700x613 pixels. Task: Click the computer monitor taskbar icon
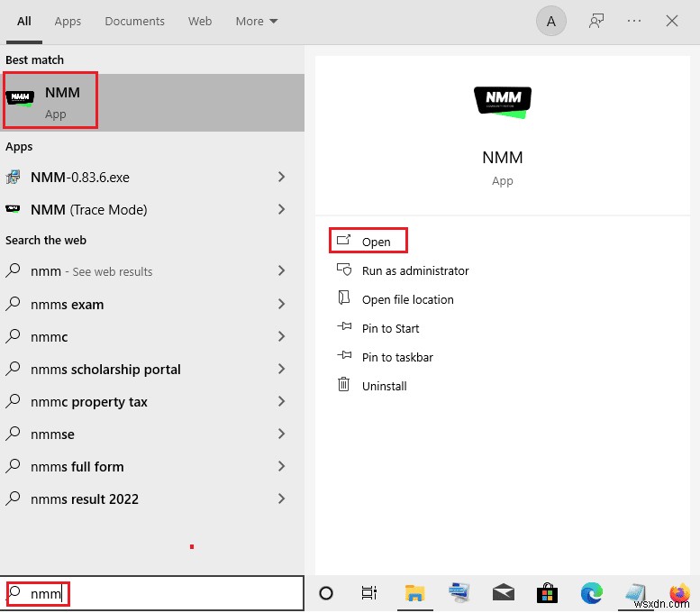coord(459,593)
